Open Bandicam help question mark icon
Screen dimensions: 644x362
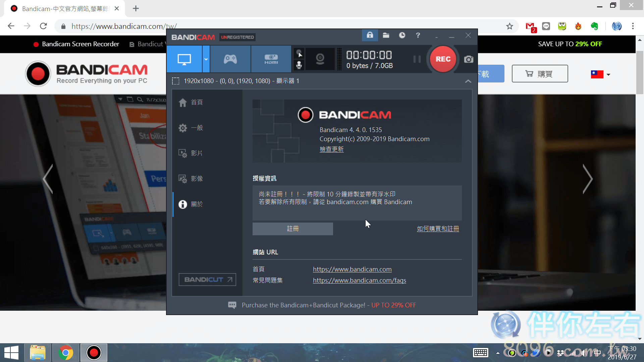(x=418, y=35)
